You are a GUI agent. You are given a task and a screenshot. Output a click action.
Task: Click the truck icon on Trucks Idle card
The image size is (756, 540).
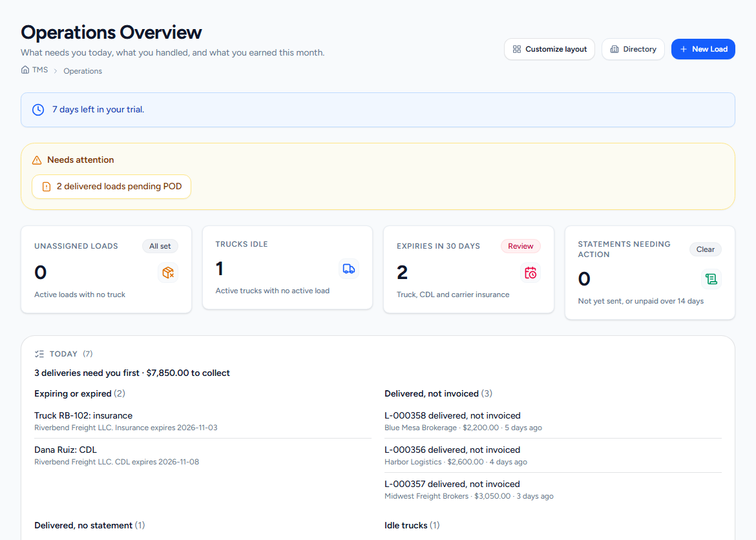pyautogui.click(x=348, y=269)
